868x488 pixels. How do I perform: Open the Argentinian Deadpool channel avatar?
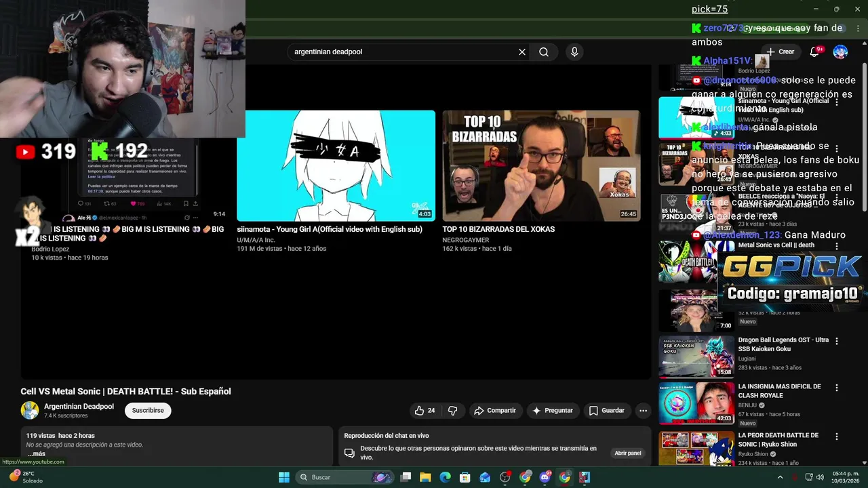pyautogui.click(x=30, y=410)
